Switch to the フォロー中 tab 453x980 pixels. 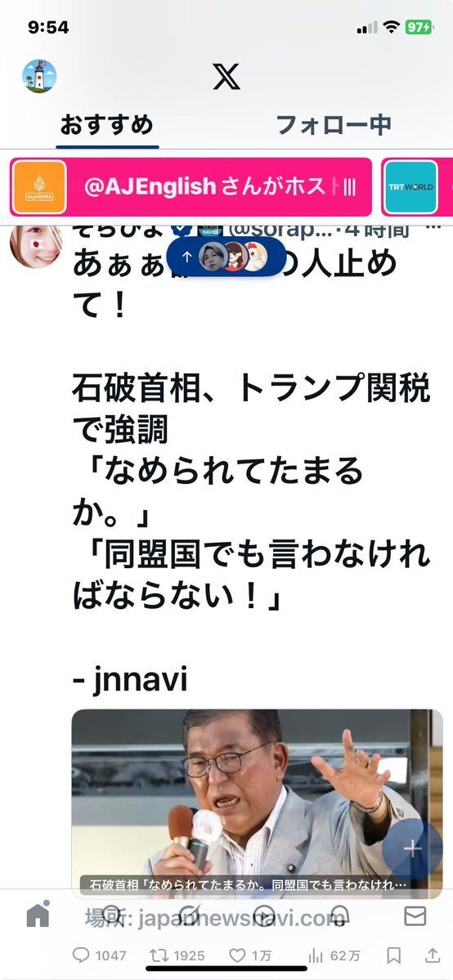point(334,124)
